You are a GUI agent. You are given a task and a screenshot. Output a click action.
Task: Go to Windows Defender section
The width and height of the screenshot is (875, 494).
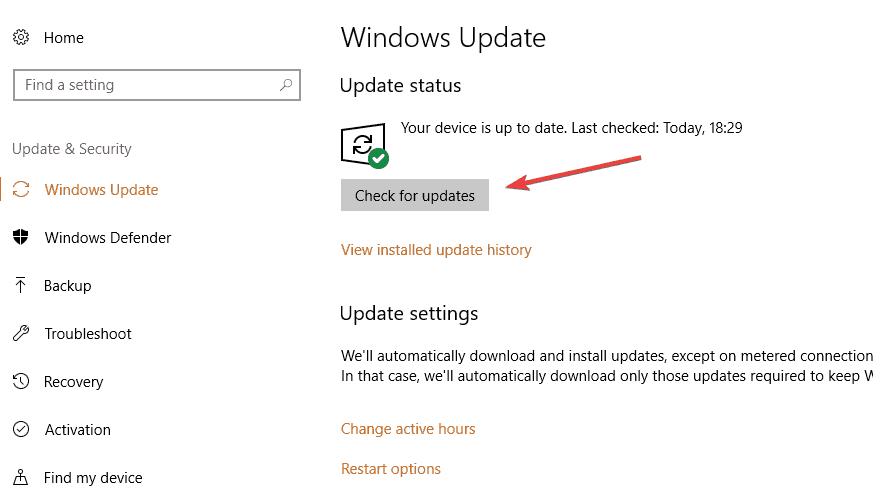pyautogui.click(x=108, y=237)
